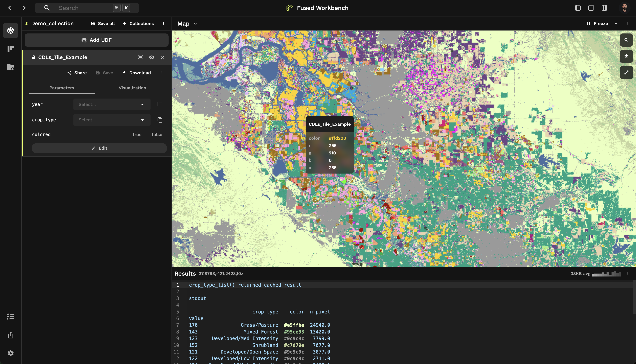Click the Search input field
Screen dimensions: 636x364
click(87, 8)
